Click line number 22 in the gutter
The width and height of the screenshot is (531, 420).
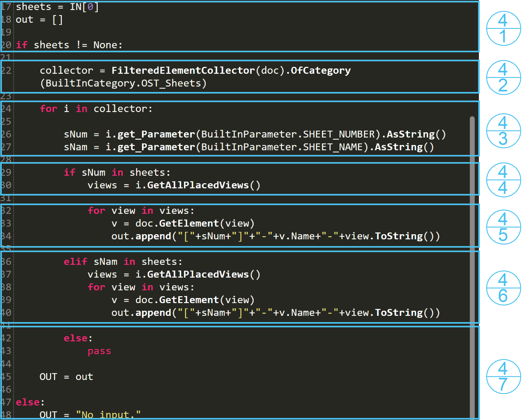pos(6,71)
